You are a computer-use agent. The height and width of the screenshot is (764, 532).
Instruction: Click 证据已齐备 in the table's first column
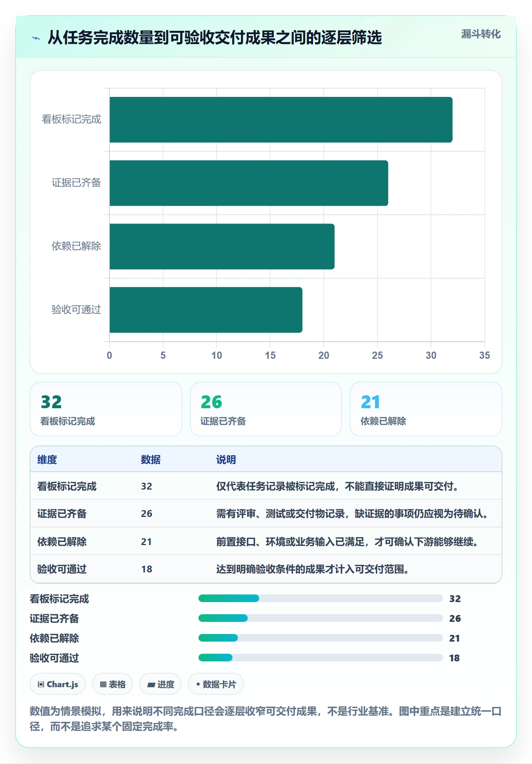pyautogui.click(x=62, y=514)
